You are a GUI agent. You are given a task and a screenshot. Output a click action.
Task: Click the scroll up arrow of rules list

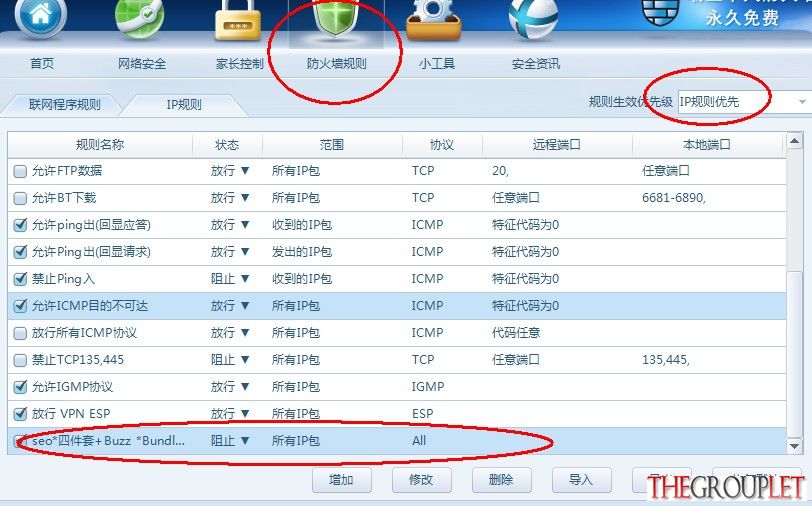click(x=794, y=140)
